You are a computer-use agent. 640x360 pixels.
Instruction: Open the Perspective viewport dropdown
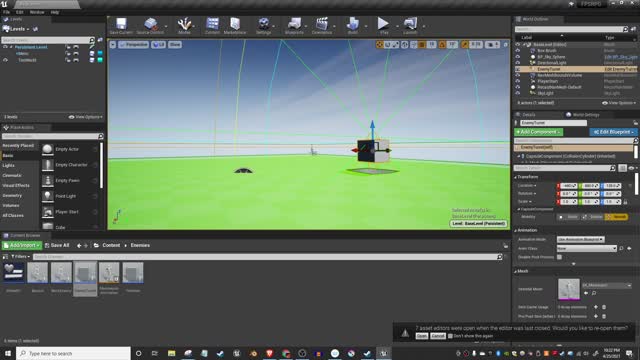coord(133,44)
